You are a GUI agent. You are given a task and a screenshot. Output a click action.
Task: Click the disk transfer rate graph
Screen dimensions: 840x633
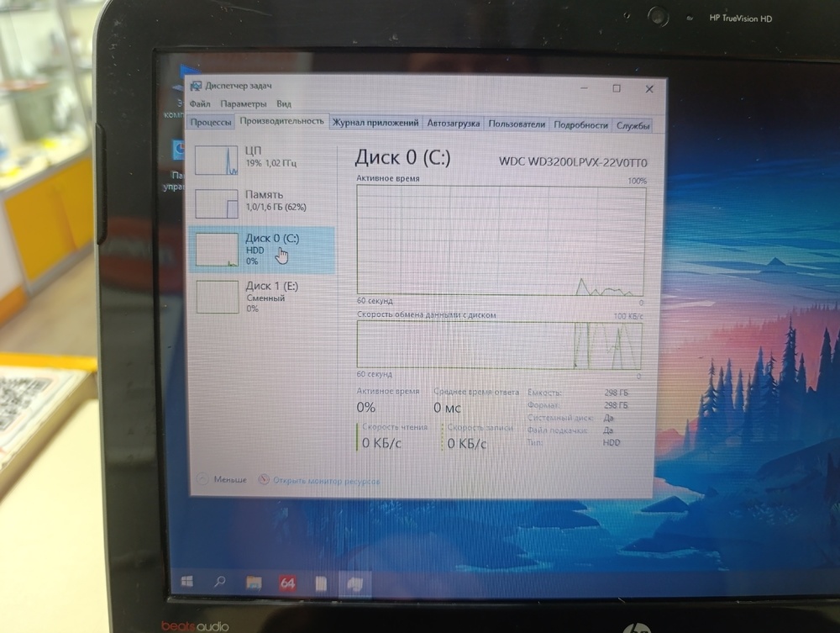[x=499, y=346]
